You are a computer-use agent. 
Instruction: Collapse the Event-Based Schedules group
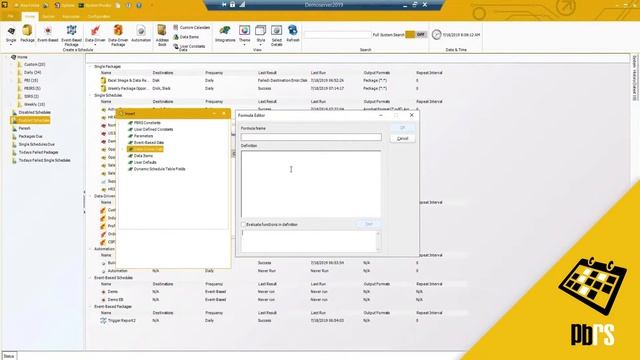click(91, 278)
